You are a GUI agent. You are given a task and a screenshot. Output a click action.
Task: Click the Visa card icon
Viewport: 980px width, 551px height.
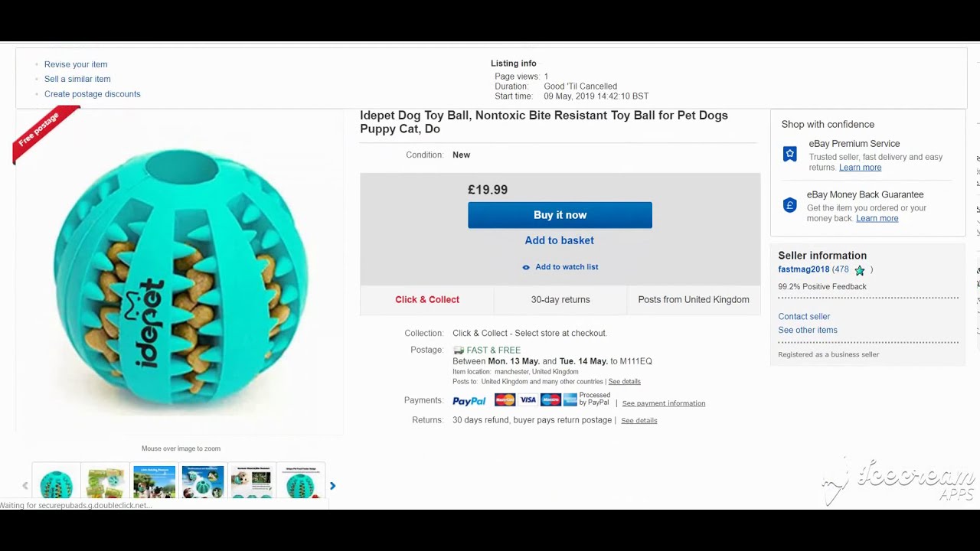528,399
